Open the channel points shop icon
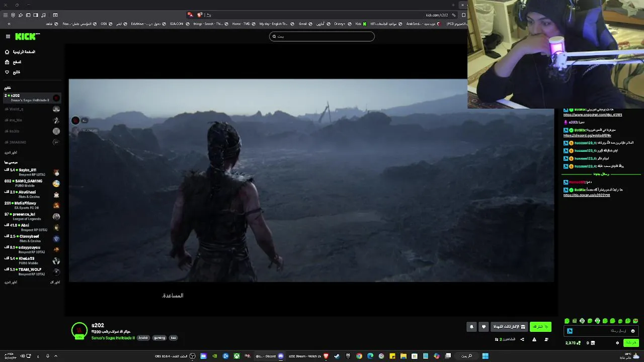This screenshot has width=644, height=362. pos(593,343)
